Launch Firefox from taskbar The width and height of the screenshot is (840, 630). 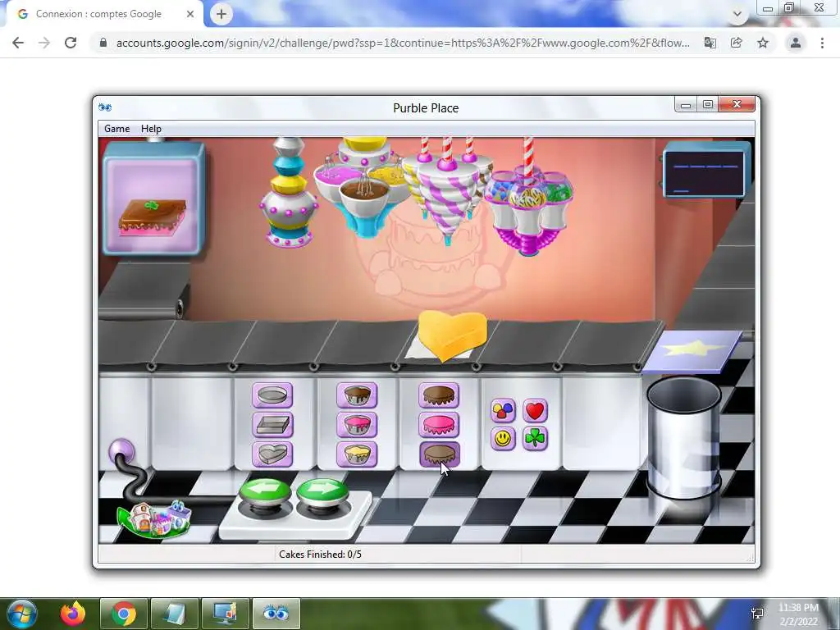73,614
